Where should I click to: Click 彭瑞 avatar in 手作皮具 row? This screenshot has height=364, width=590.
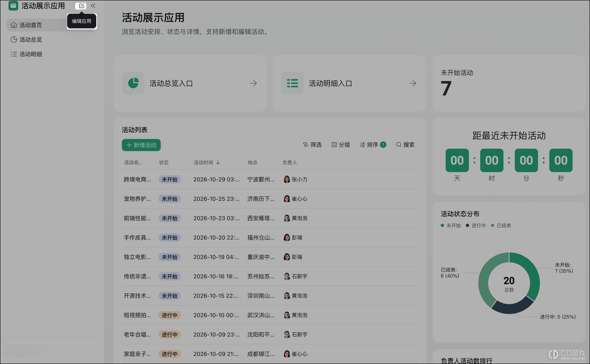coord(287,238)
